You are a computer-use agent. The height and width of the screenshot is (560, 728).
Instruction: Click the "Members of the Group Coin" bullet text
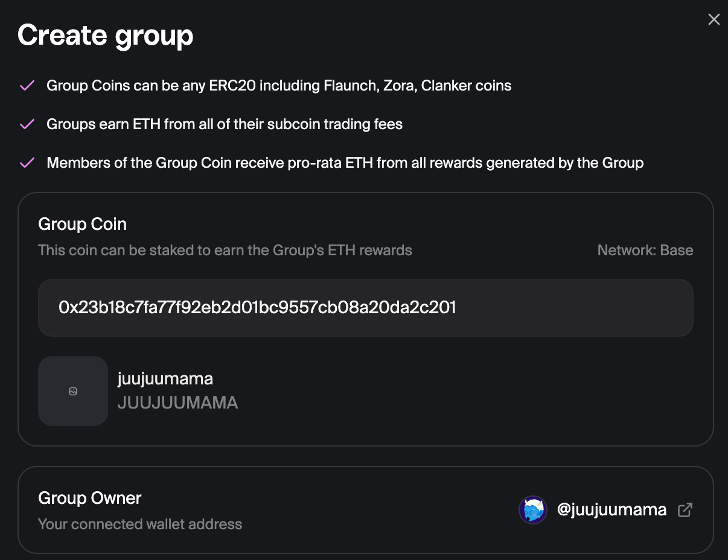(345, 163)
